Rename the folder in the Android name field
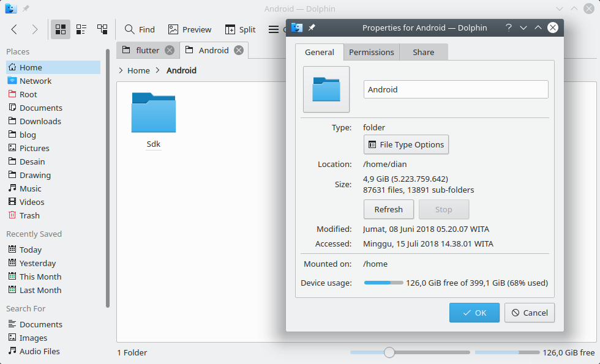 click(x=456, y=89)
